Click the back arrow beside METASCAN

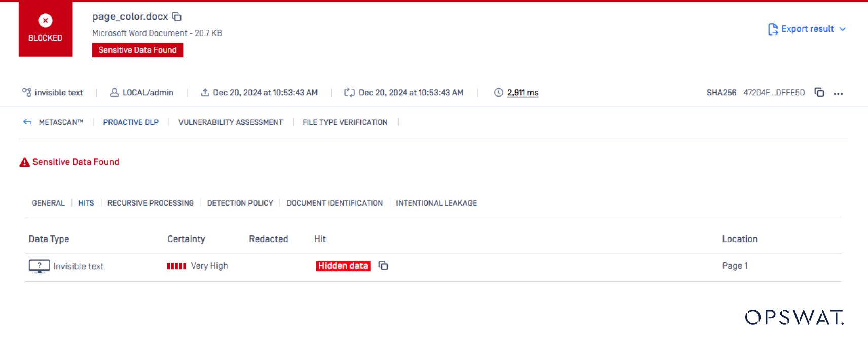pos(27,122)
